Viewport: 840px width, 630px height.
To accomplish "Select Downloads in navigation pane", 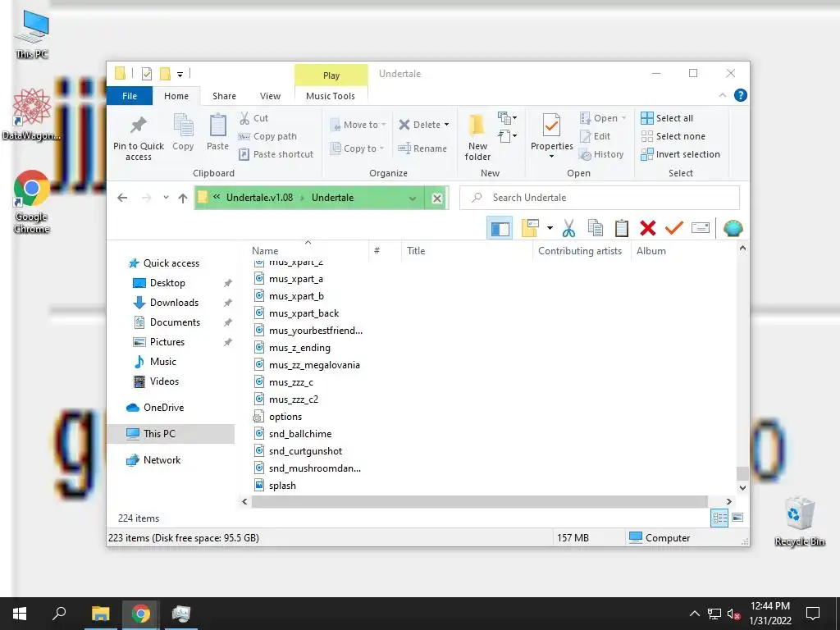I will click(174, 303).
